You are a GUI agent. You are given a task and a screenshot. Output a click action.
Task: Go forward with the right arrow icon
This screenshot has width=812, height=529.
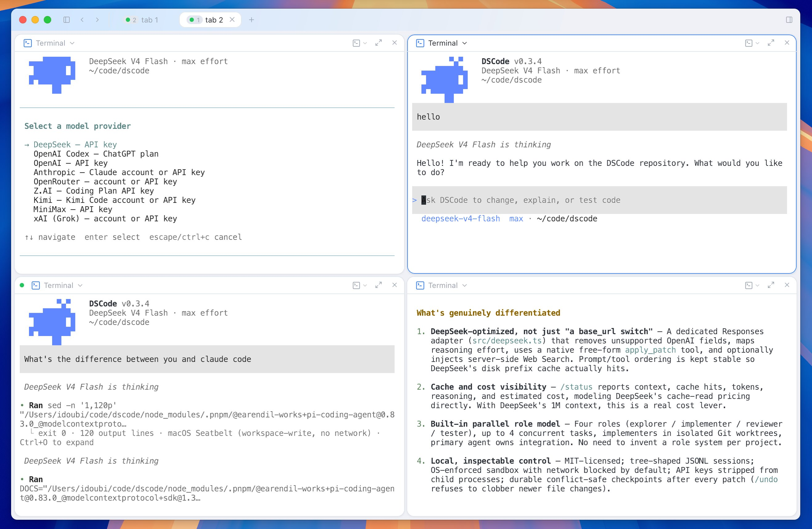click(97, 20)
